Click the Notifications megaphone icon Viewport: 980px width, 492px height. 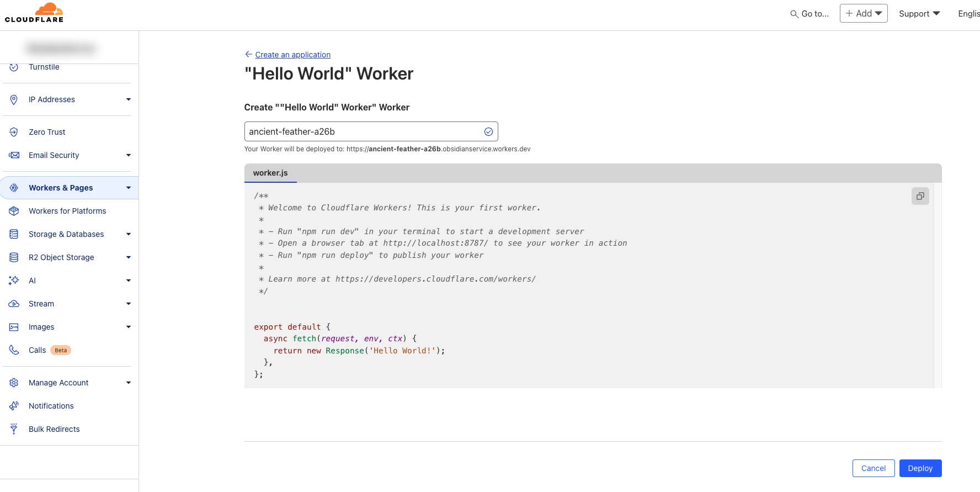(14, 406)
